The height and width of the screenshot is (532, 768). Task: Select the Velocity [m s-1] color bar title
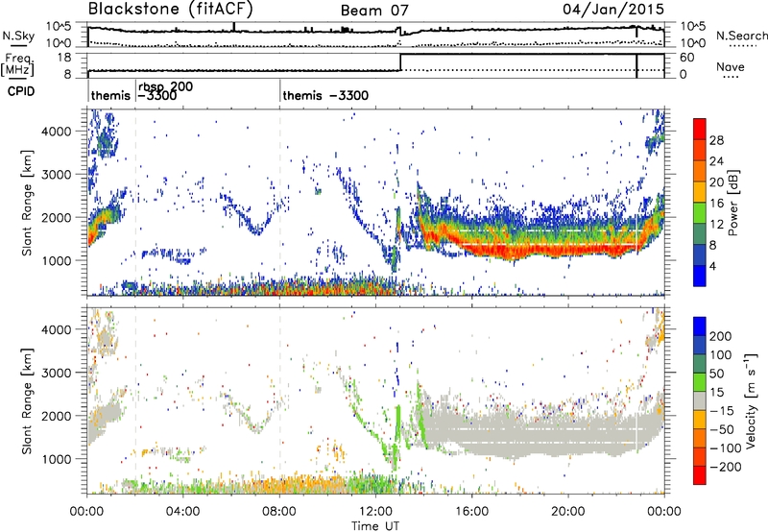[751, 400]
